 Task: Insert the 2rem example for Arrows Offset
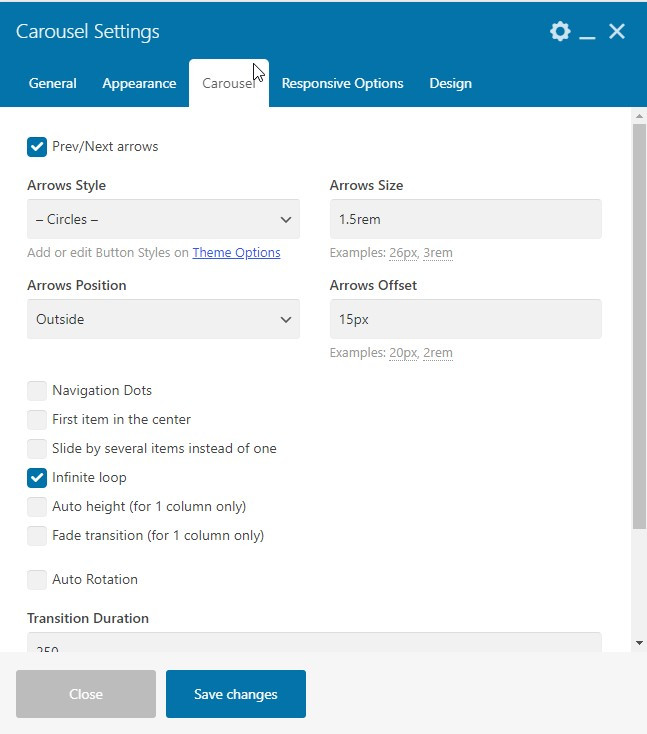438,353
